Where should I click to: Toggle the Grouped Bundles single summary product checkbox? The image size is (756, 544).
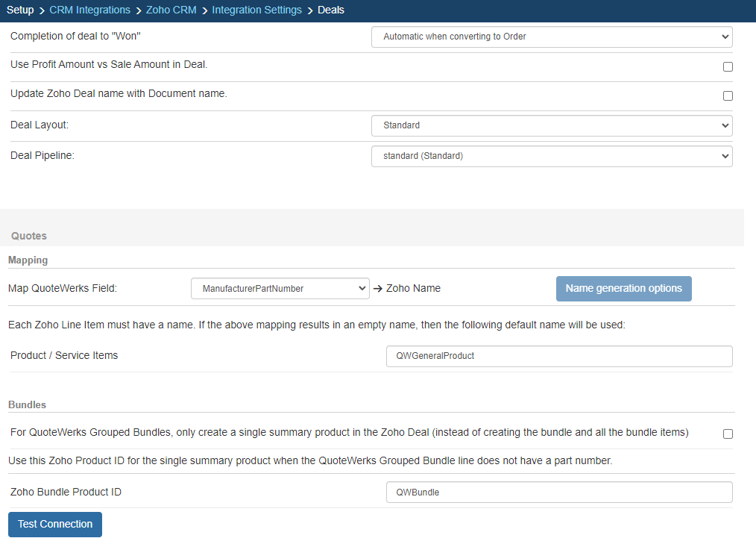point(728,434)
